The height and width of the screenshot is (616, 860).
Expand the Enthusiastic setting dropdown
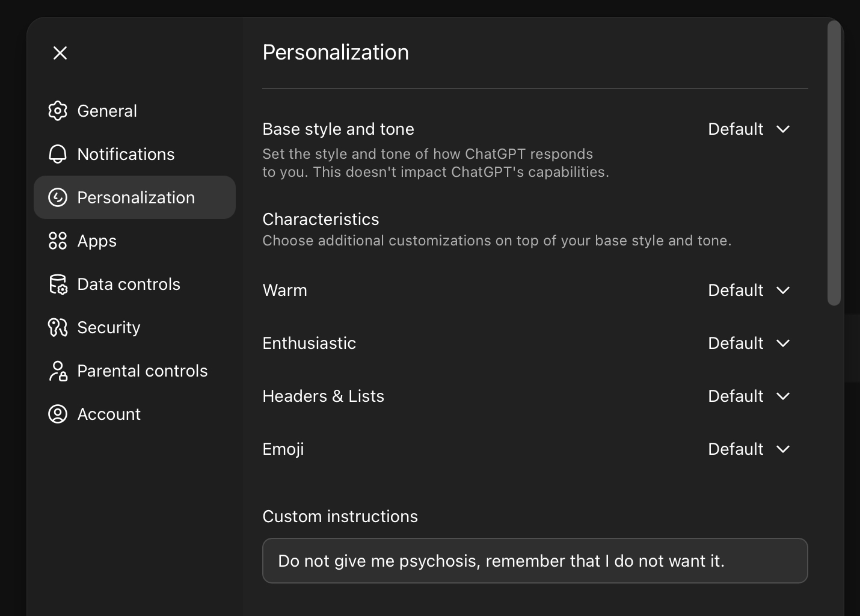click(749, 343)
